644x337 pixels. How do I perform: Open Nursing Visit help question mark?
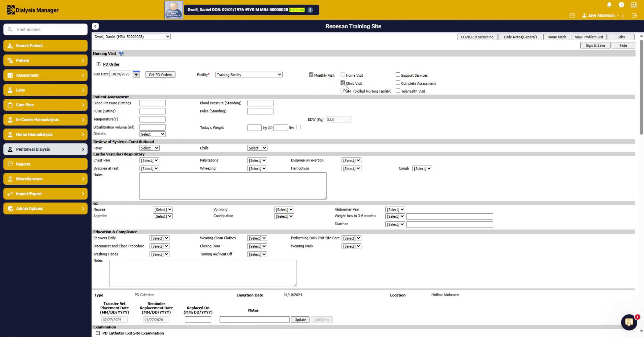[x=121, y=53]
